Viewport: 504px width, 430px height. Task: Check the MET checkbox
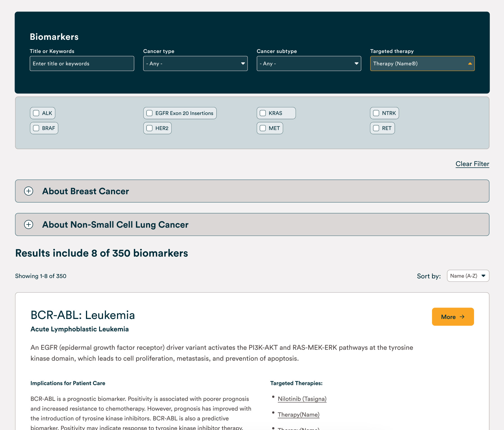click(263, 128)
